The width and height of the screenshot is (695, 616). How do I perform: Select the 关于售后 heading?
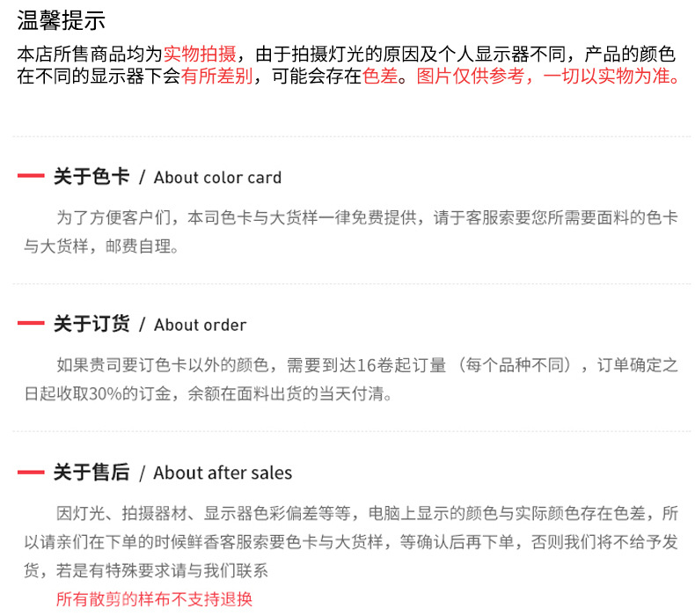(91, 473)
